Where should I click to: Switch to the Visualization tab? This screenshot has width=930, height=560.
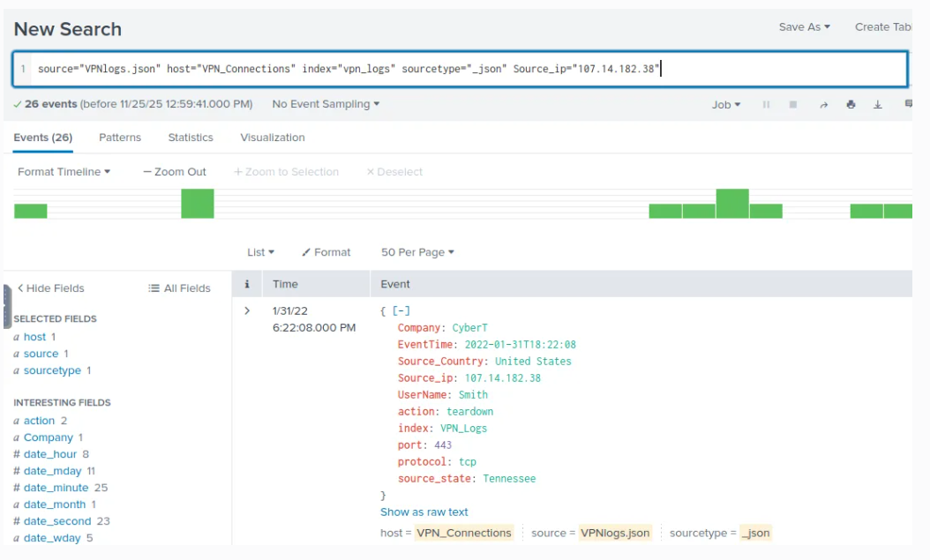[273, 138]
